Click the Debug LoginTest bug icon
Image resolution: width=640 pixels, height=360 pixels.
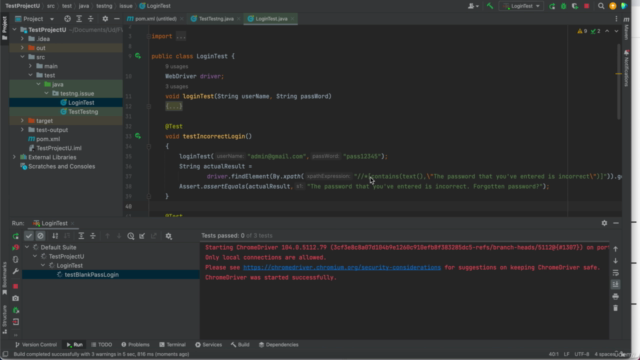(563, 6)
